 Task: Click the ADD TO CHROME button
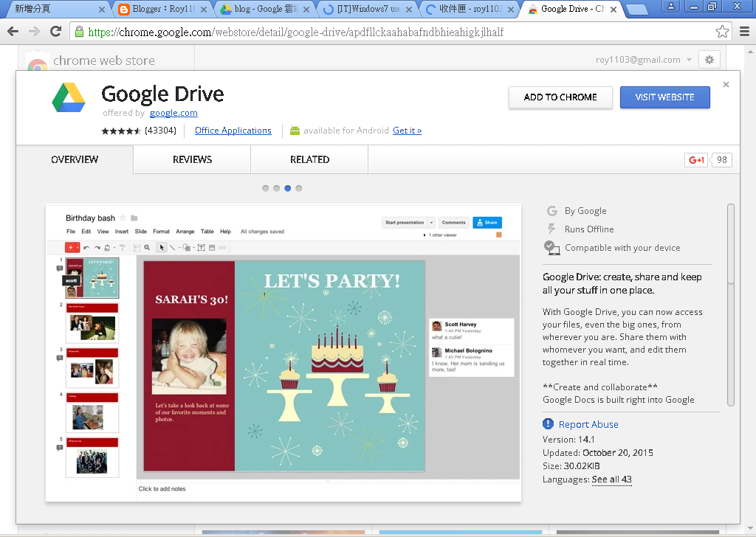coord(560,97)
